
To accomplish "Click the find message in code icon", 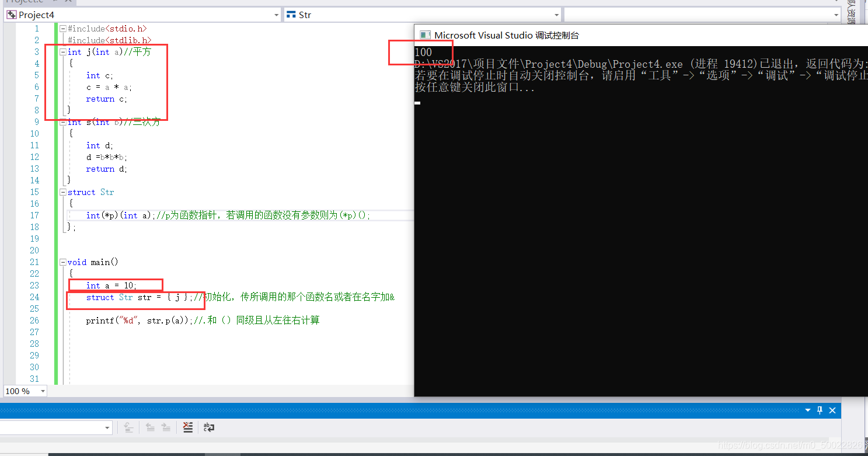I will 129,427.
